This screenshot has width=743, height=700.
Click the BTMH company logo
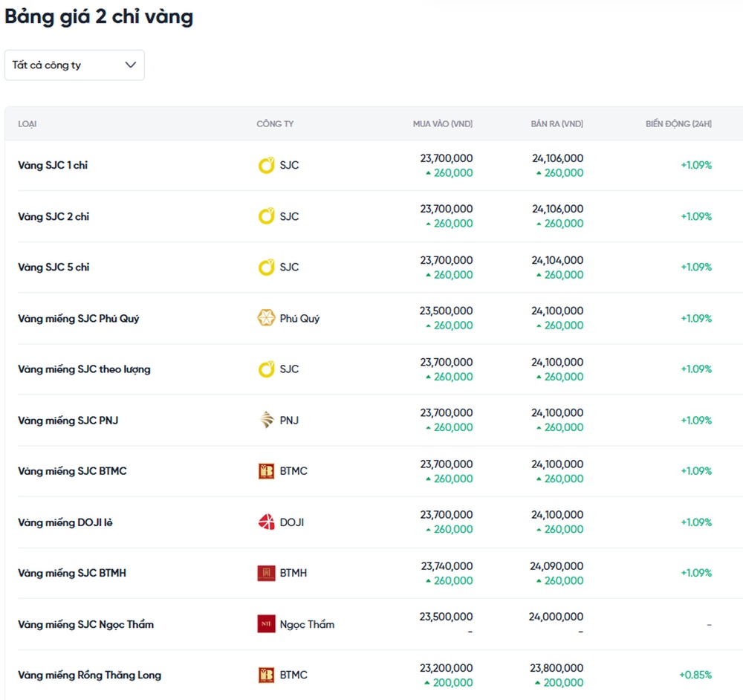coord(266,573)
